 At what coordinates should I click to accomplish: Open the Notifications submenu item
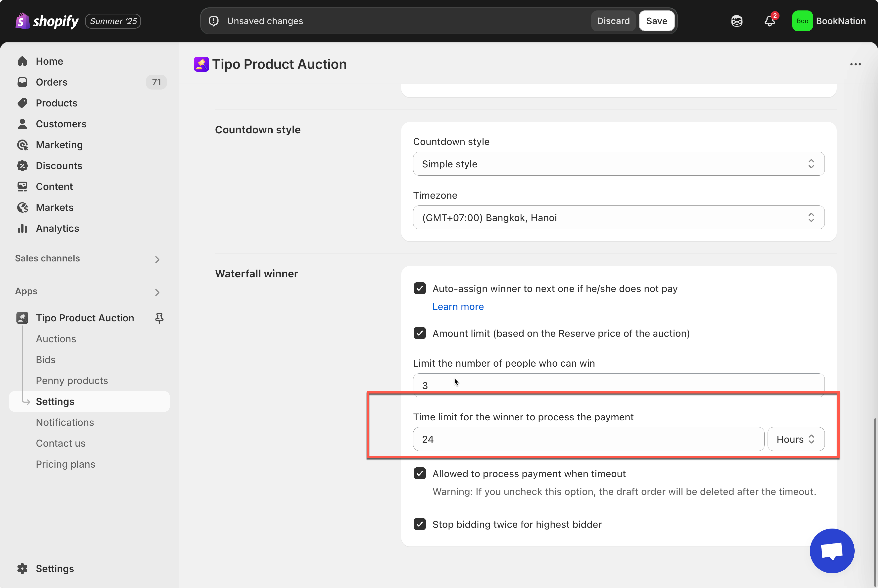(65, 422)
